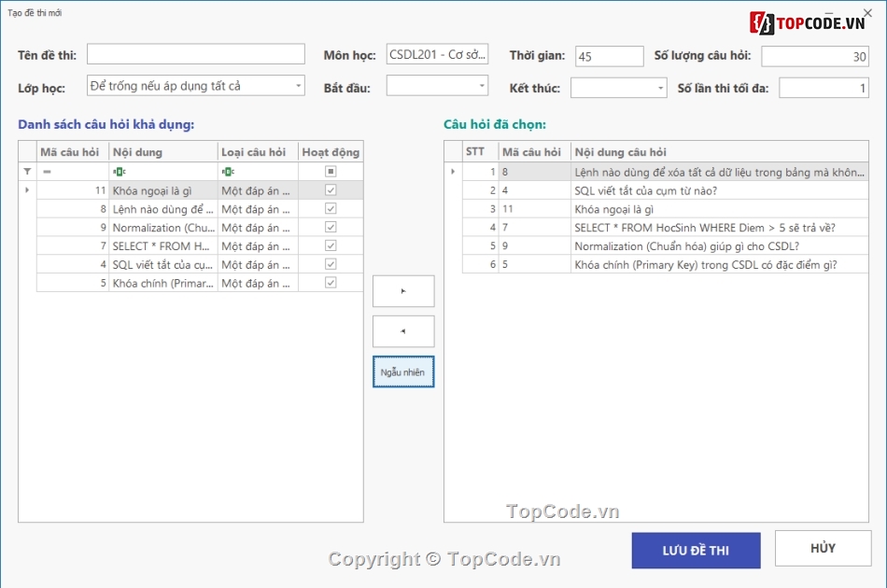
Task: Click Loại câu hỏi cell of question 11 row
Action: [x=258, y=190]
